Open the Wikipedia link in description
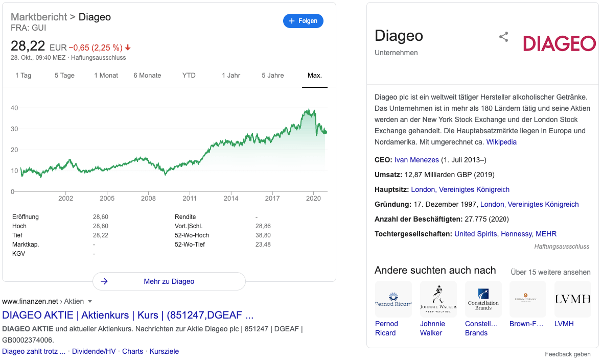The image size is (602, 364). 501,142
